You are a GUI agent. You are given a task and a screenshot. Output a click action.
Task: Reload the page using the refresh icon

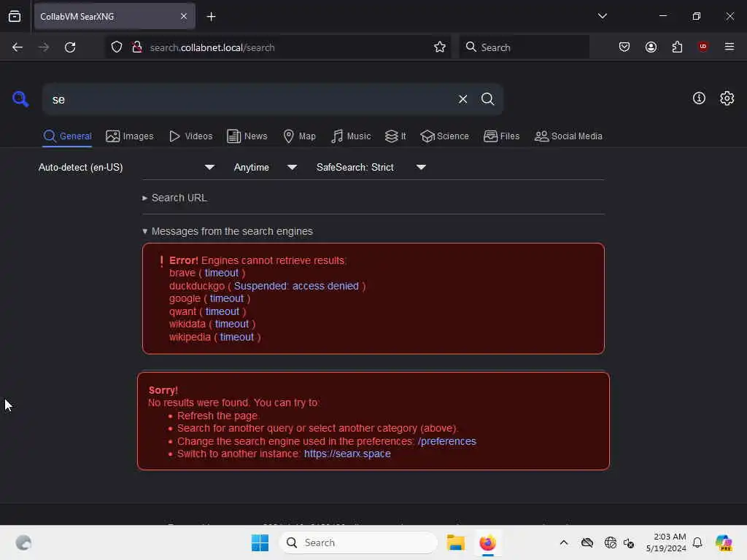click(x=70, y=47)
